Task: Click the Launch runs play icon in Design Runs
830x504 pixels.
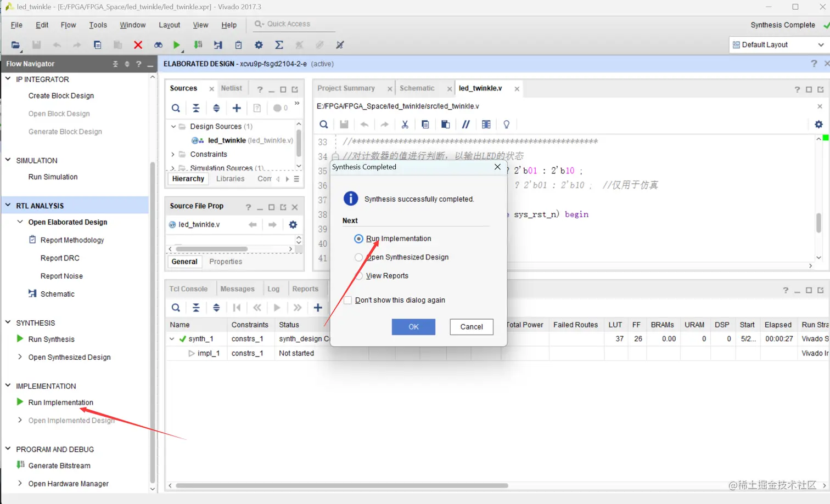Action: pyautogui.click(x=277, y=308)
